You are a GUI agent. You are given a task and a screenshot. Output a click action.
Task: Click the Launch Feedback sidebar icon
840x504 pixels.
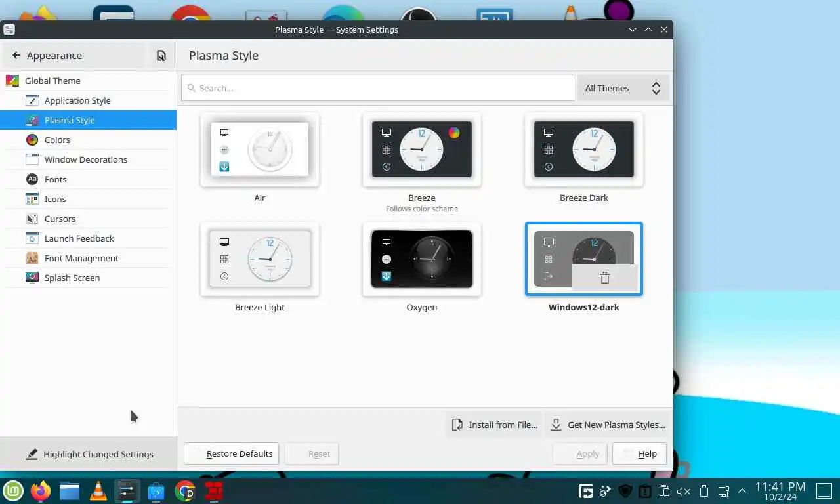pyautogui.click(x=32, y=238)
